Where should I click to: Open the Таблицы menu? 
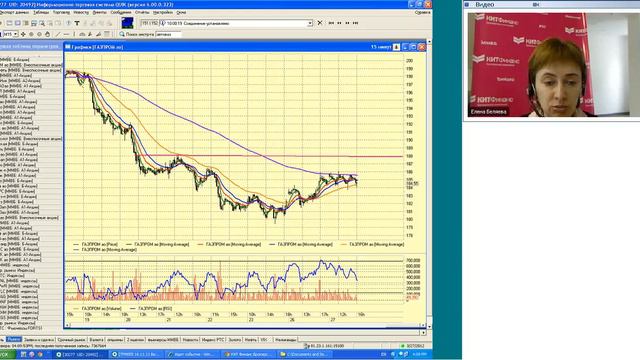click(x=41, y=13)
